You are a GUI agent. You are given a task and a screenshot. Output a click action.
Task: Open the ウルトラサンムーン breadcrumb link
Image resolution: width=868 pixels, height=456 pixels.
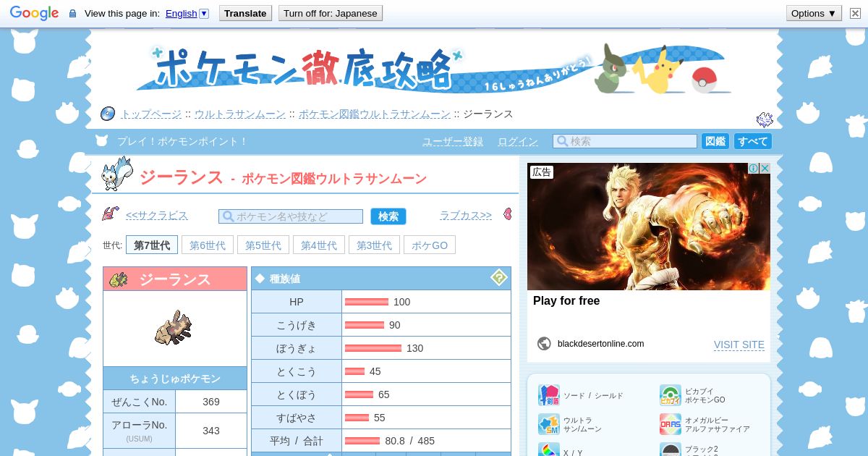pos(239,114)
